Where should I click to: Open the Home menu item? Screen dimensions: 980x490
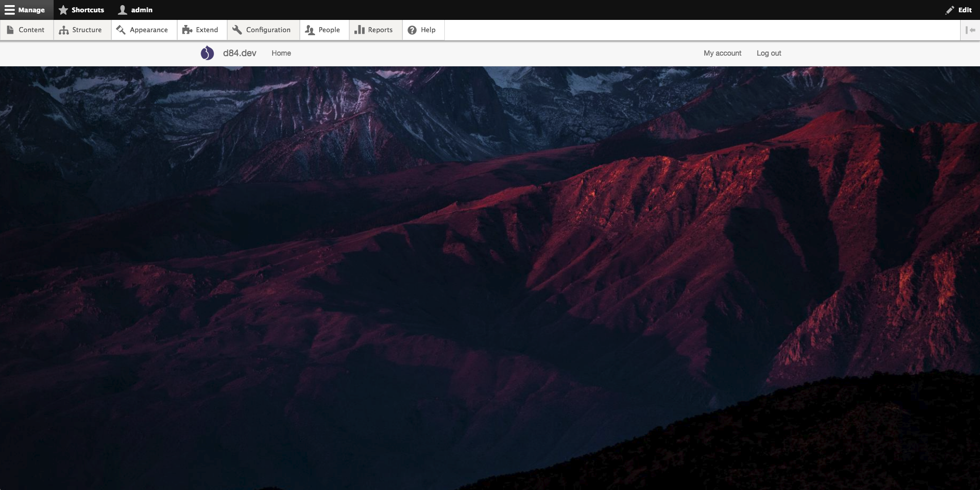[x=281, y=53]
